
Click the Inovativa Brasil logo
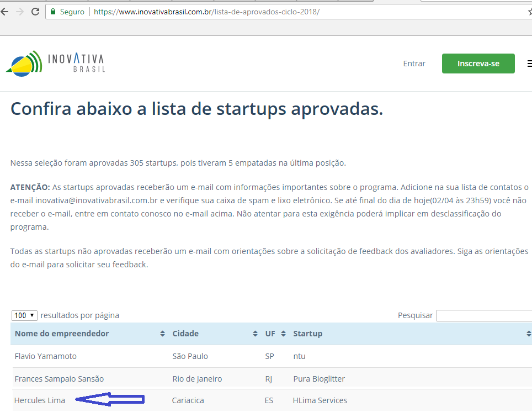[x=55, y=62]
